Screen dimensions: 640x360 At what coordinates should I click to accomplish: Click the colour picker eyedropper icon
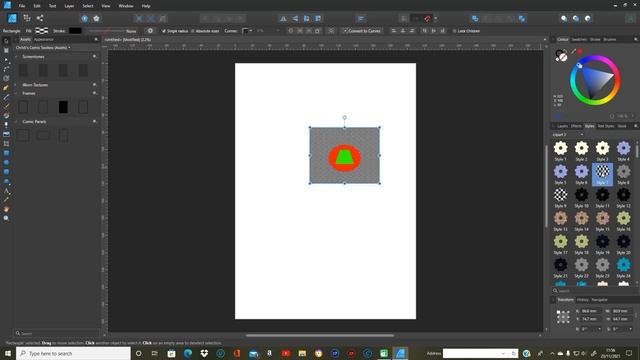[x=573, y=51]
